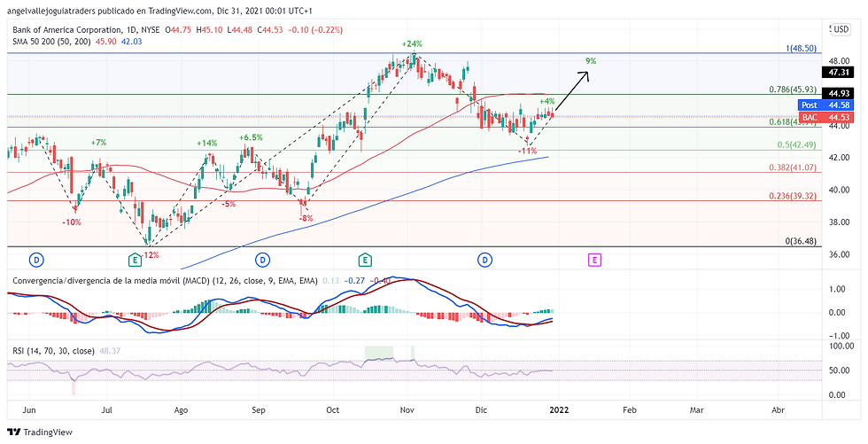Click the red BAC 44.53 price label
868x444 pixels.
tap(826, 116)
